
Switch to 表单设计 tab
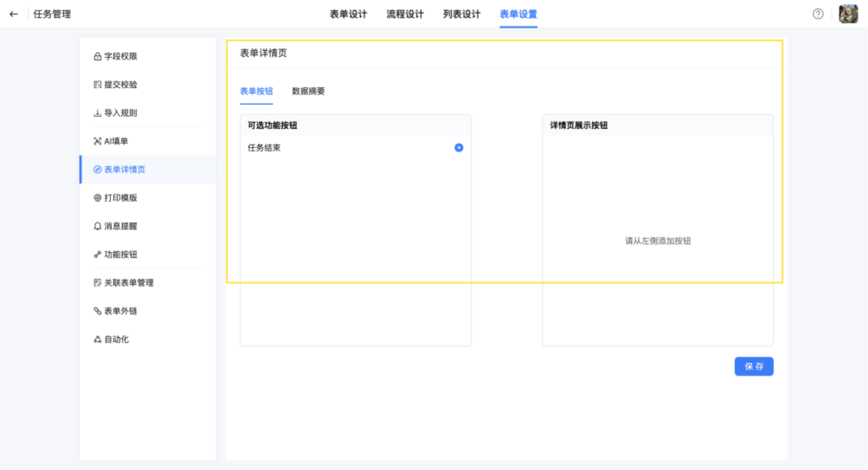[348, 14]
